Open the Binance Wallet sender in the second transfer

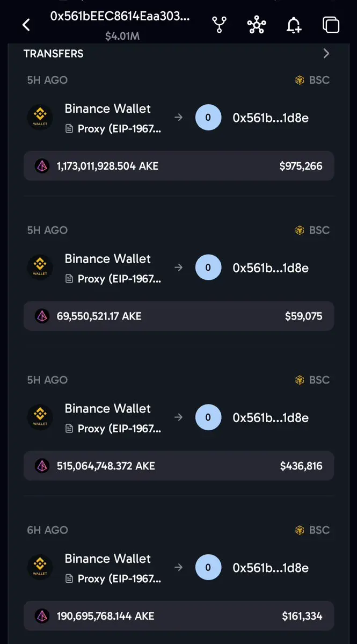tap(107, 259)
